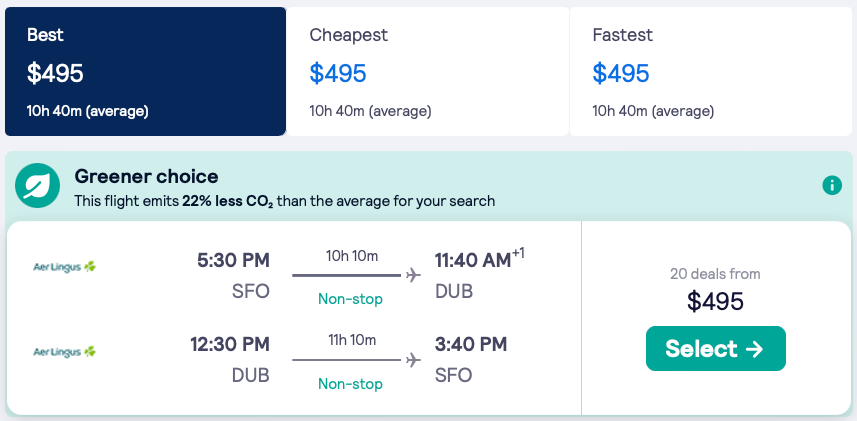Switch to the Fastest tab
857x421 pixels.
(710, 71)
